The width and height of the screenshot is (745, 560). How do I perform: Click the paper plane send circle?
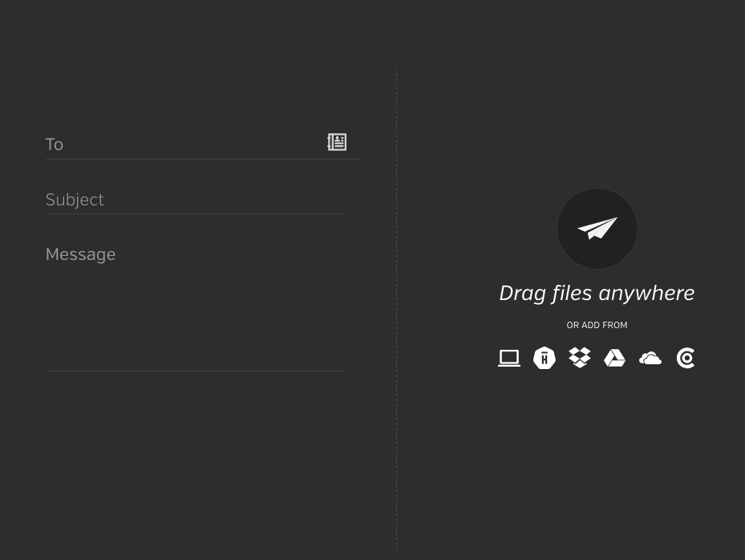597,229
